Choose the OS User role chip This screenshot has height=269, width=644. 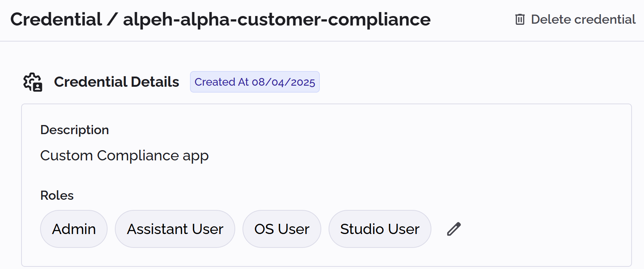(x=282, y=229)
